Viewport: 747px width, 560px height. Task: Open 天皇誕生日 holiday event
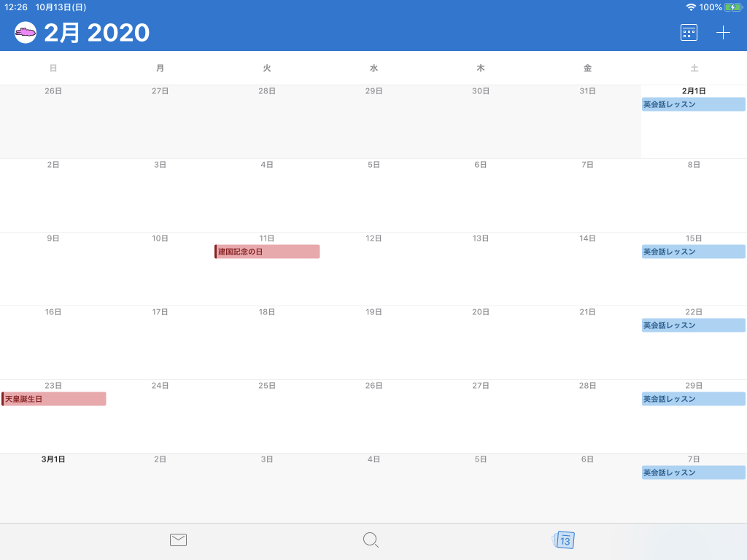pos(54,399)
